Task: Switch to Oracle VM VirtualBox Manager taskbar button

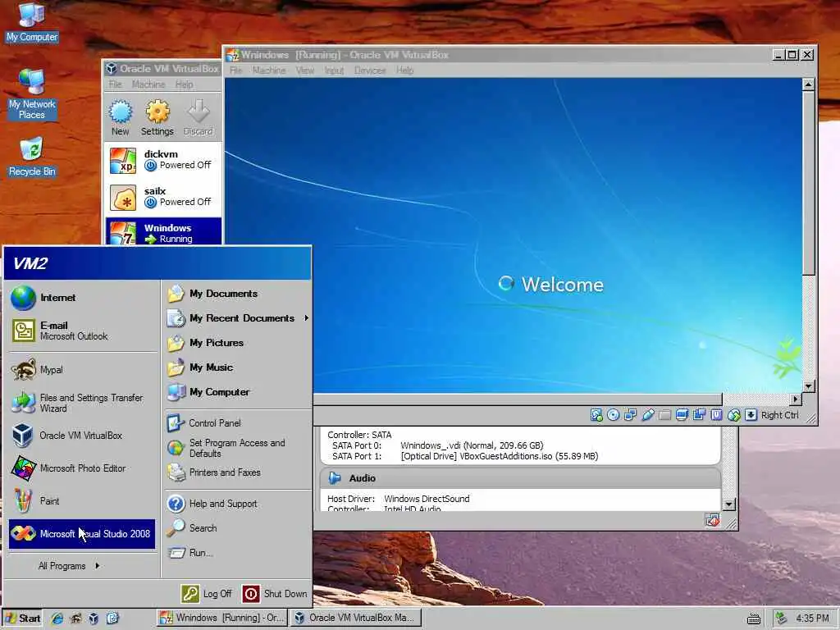Action: pos(356,618)
